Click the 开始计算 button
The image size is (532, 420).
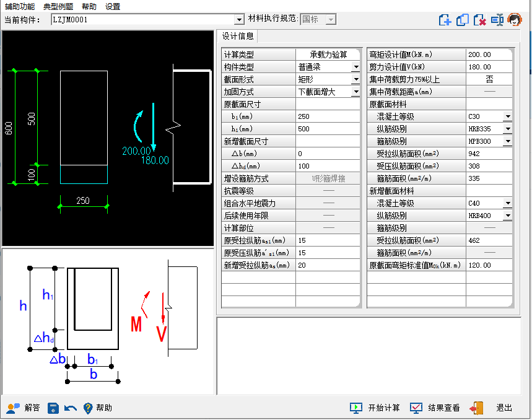[x=375, y=408]
